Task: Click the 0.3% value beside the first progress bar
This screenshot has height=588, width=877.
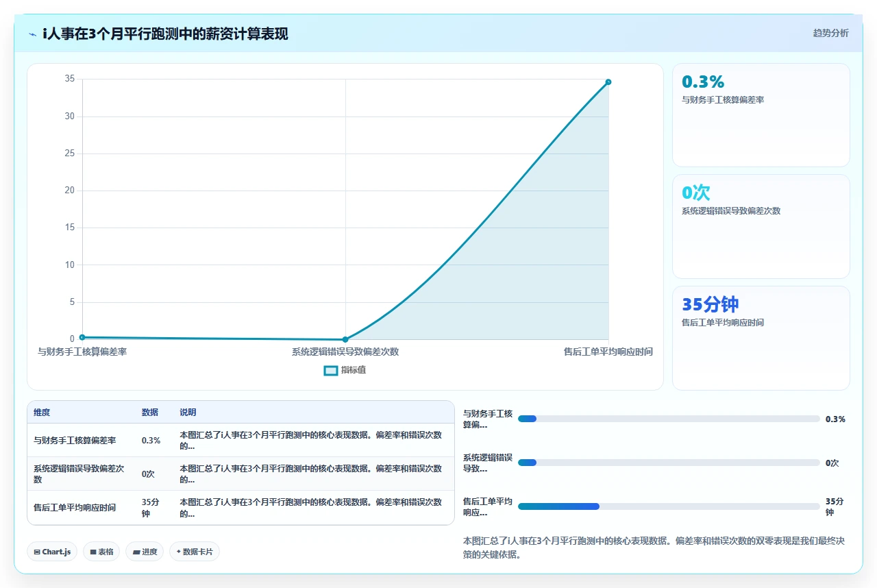Action: click(x=835, y=419)
